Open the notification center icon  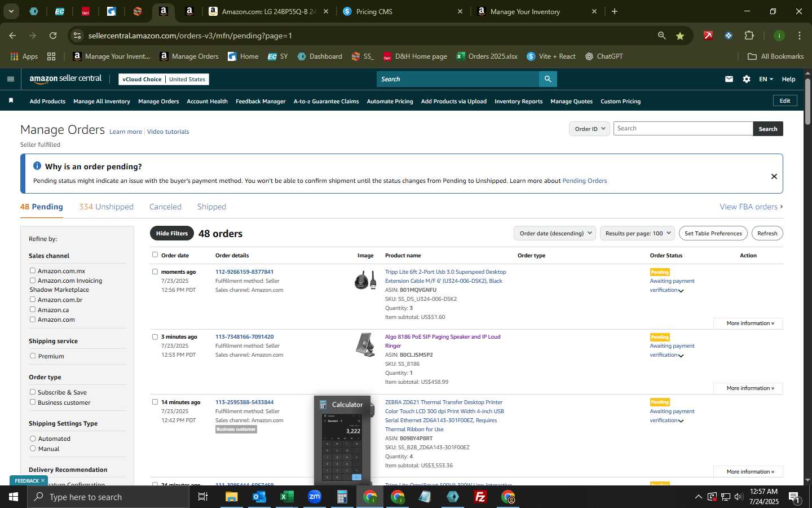pos(794,497)
